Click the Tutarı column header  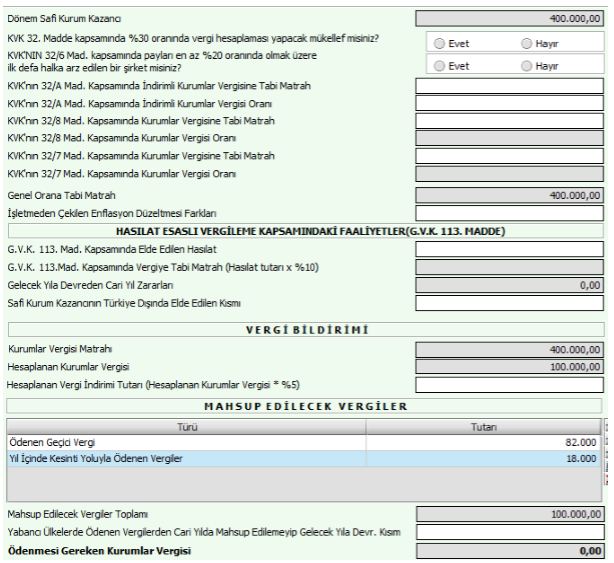pyautogui.click(x=484, y=426)
